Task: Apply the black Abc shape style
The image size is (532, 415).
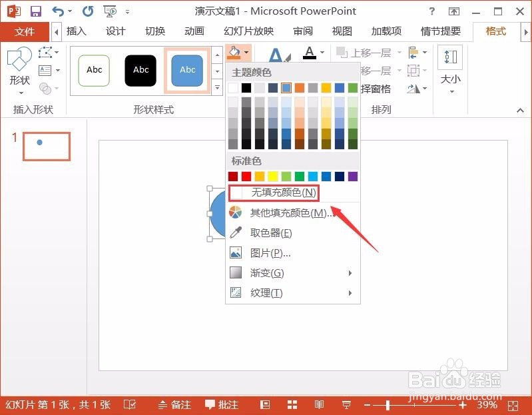Action: coord(140,71)
